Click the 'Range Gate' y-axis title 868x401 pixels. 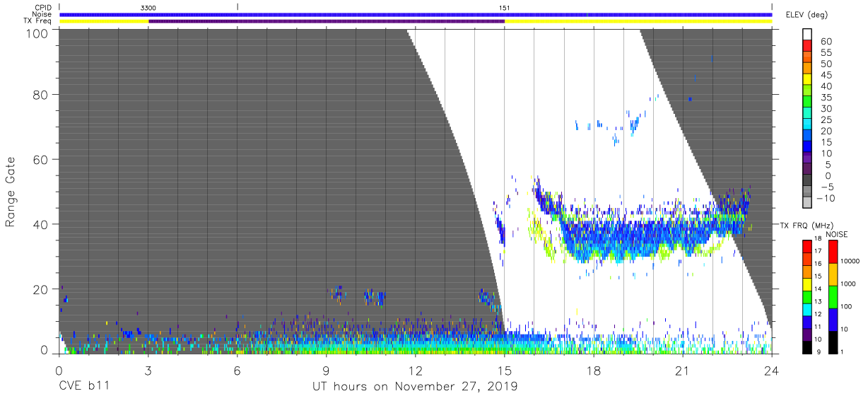(x=11, y=192)
